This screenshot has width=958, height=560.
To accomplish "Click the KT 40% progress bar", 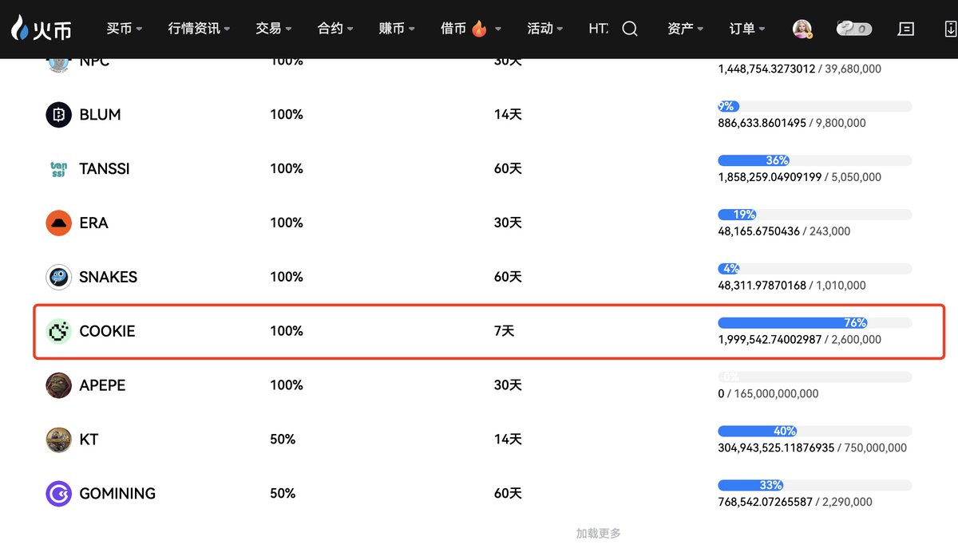I will point(815,431).
